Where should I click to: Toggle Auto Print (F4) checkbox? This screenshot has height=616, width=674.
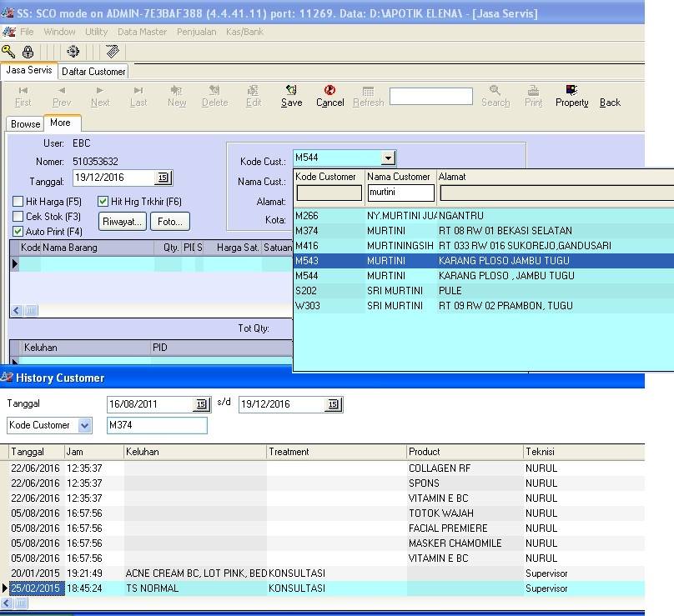pyautogui.click(x=18, y=231)
